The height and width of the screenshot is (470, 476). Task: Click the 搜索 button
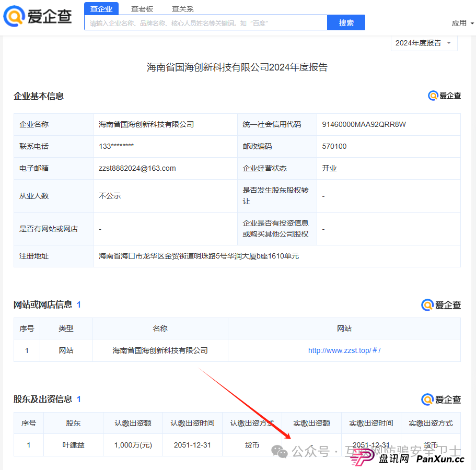click(x=346, y=23)
